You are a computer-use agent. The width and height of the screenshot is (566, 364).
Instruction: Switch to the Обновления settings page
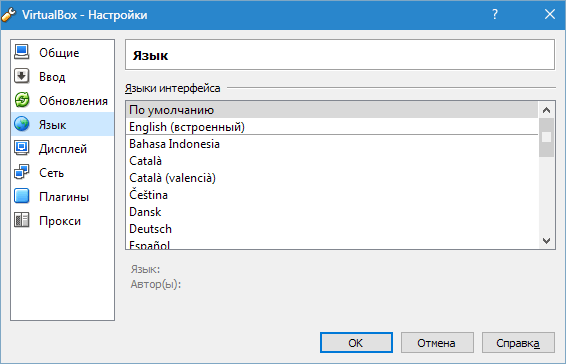pos(62,100)
